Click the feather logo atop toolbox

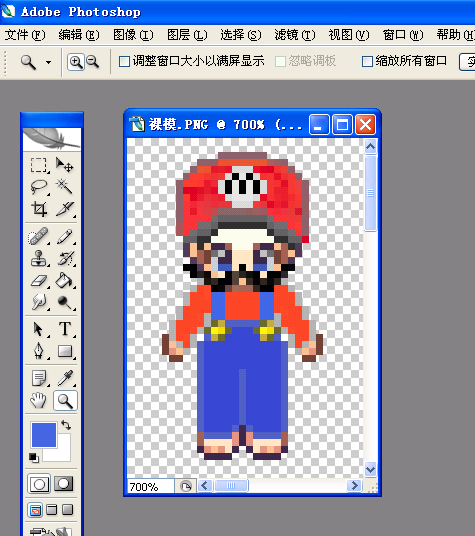pyautogui.click(x=52, y=139)
